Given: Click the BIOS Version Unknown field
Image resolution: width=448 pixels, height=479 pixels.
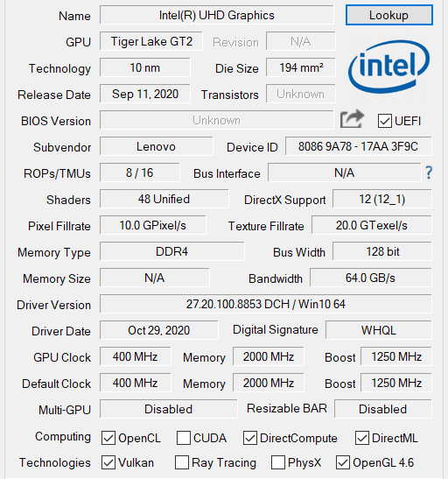Looking at the screenshot, I should click(217, 120).
